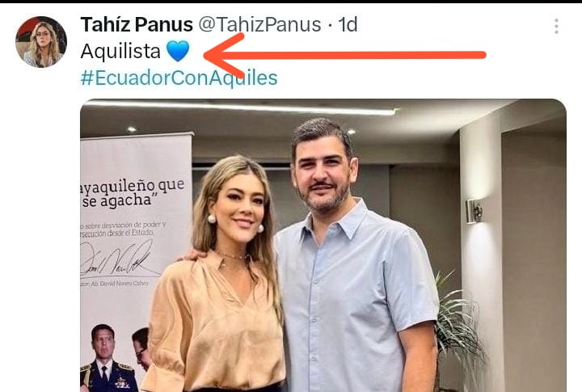Click the woman in the beige blouse
This screenshot has height=392, width=582.
219,275
